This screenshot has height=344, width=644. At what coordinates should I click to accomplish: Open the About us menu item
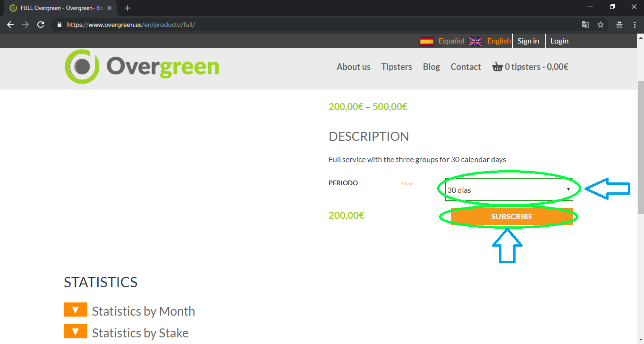pyautogui.click(x=354, y=67)
